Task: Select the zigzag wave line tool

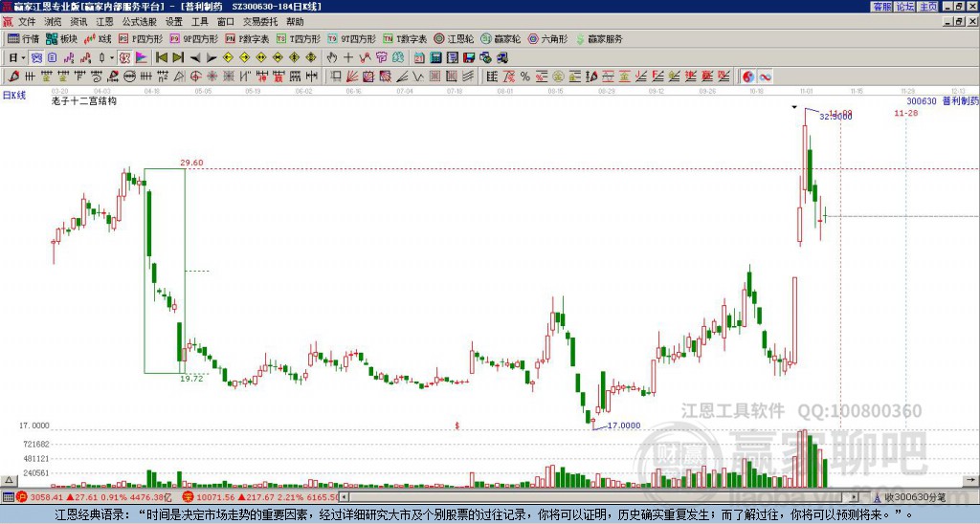Action: point(418,76)
